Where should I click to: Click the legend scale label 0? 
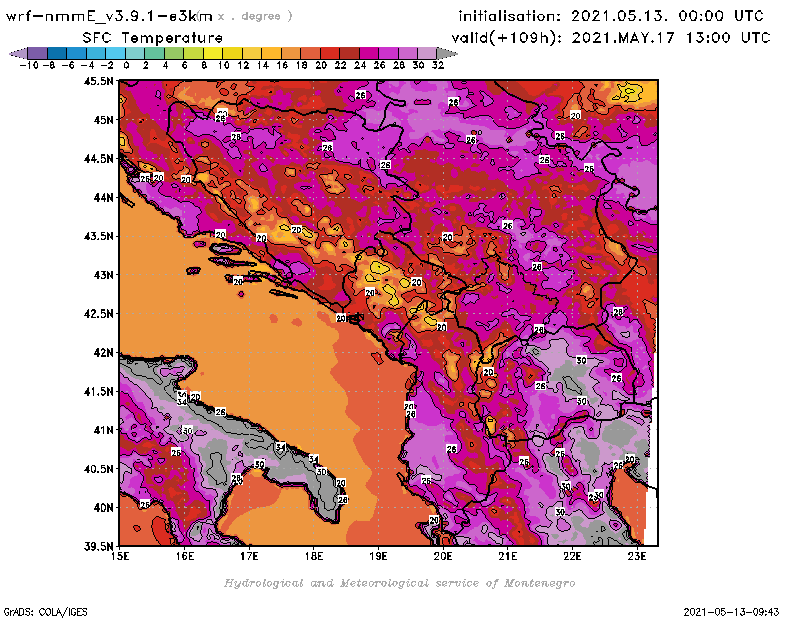click(126, 65)
